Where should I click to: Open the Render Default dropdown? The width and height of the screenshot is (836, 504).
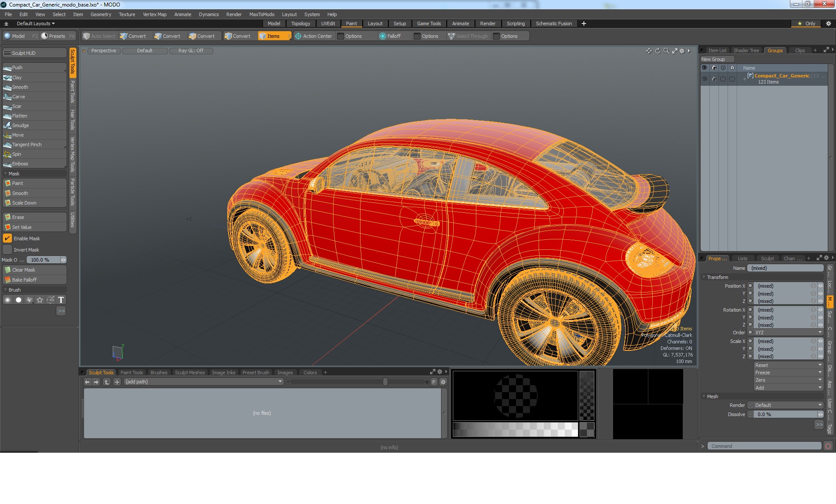788,405
